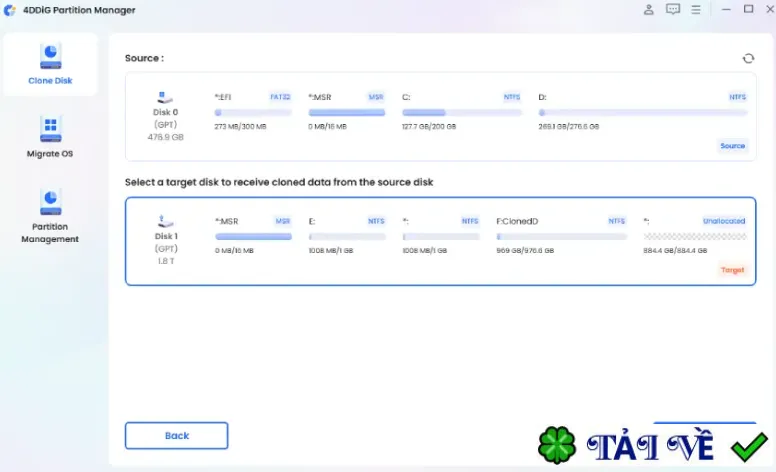The height and width of the screenshot is (472, 776).
Task: Click the '273 MB/300 MB' size text
Action: [x=241, y=127]
